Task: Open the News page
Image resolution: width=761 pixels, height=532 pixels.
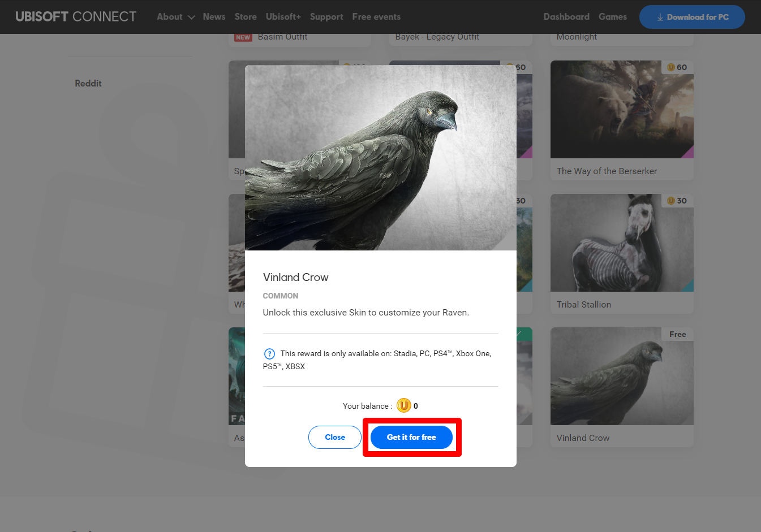Action: (214, 17)
